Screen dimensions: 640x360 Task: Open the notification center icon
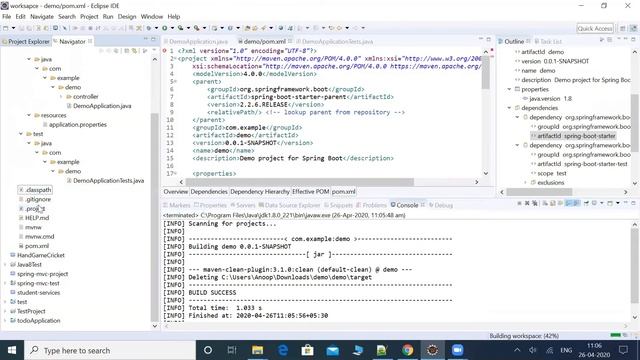pyautogui.click(x=623, y=350)
